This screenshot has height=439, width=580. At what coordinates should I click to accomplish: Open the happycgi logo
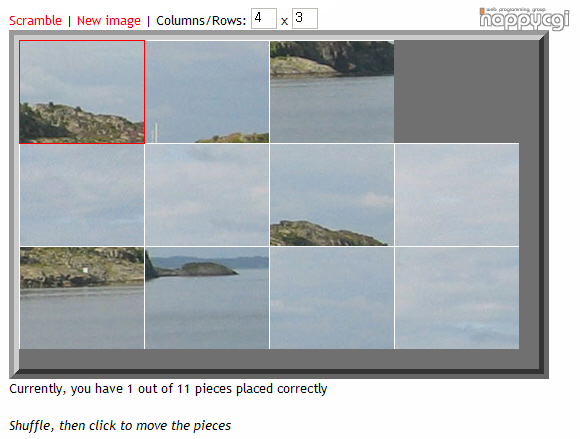[x=524, y=18]
